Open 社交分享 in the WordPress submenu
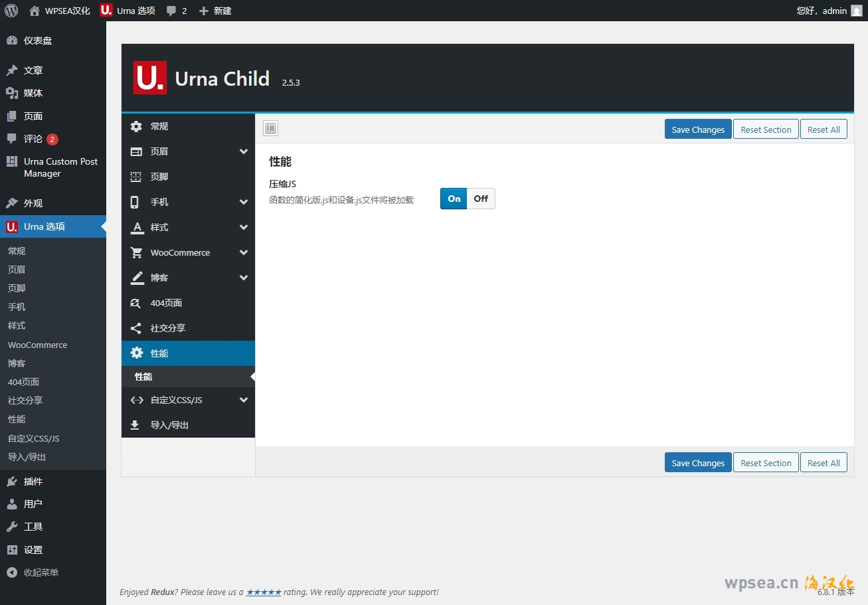The image size is (868, 605). 25,400
